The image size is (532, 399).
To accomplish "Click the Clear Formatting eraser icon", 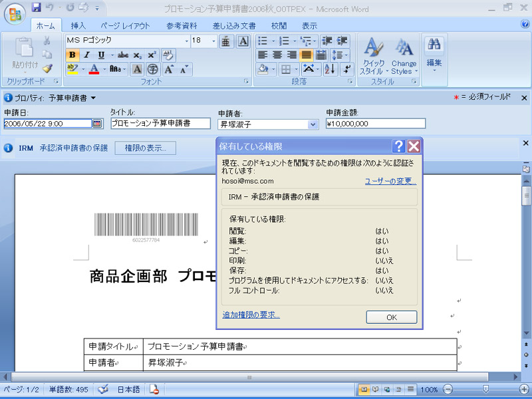I will pos(168,55).
